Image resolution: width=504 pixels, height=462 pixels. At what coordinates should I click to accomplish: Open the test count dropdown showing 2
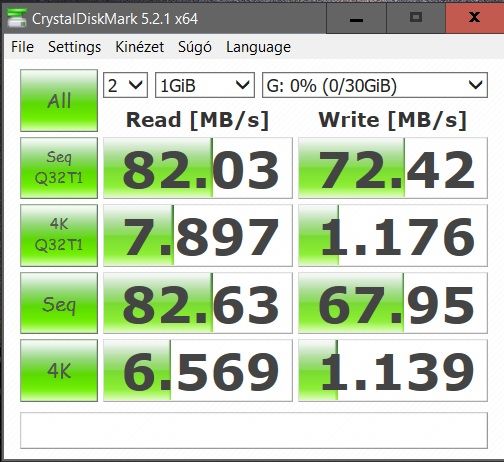pos(125,85)
